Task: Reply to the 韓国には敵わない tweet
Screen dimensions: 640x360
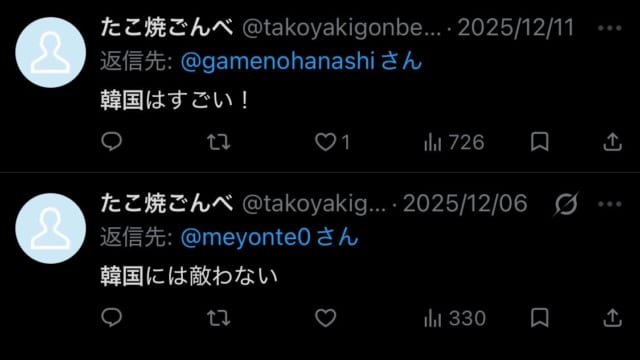Action: click(111, 317)
